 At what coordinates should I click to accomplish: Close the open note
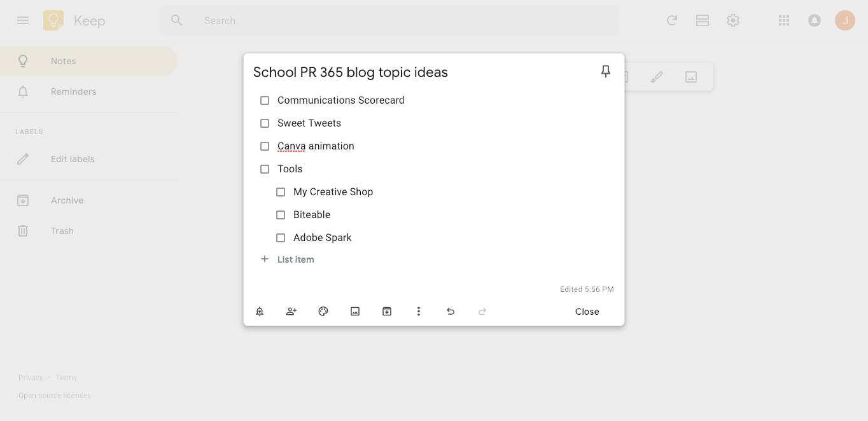pyautogui.click(x=587, y=312)
